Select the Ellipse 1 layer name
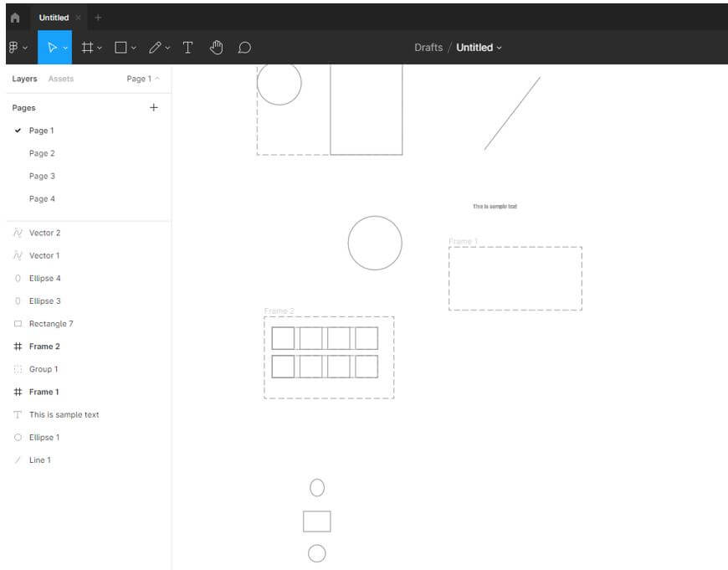The width and height of the screenshot is (728, 570). [x=44, y=438]
